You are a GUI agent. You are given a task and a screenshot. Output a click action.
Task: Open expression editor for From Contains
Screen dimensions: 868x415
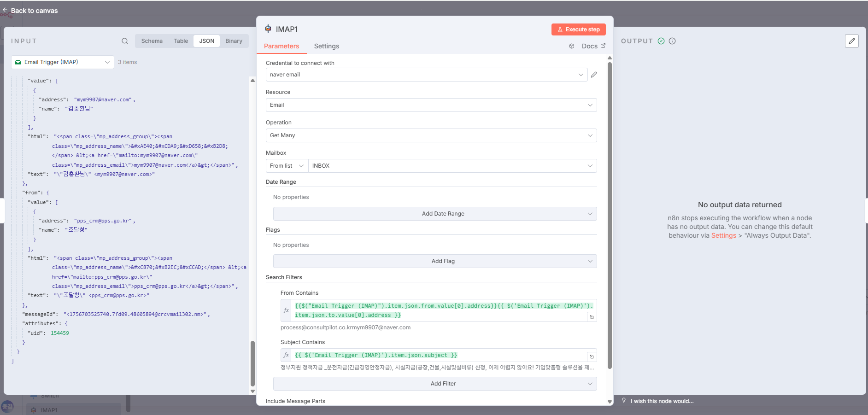click(x=592, y=317)
